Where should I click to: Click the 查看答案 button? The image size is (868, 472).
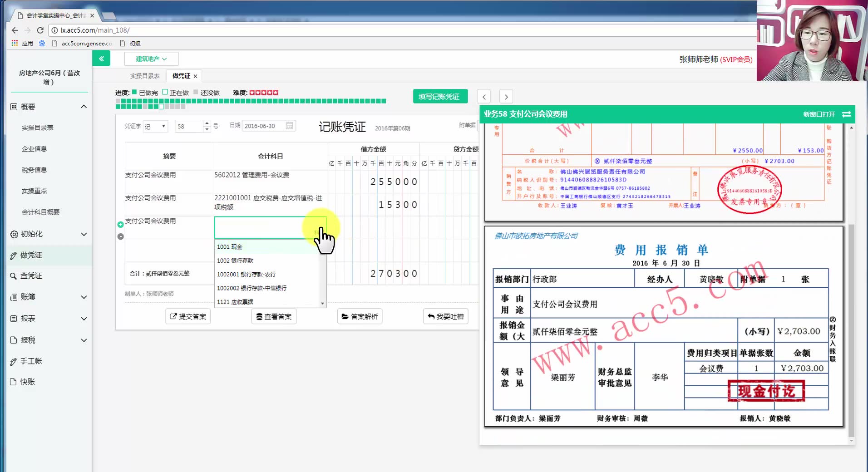coord(274,316)
